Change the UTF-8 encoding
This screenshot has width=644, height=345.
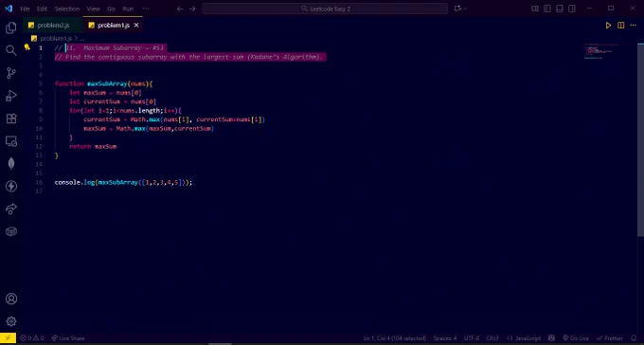[x=472, y=338]
